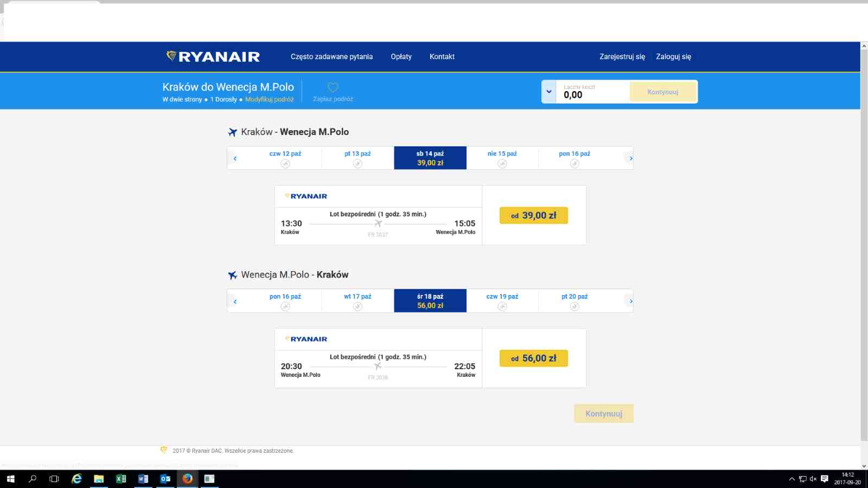
Task: Open Internet Explorer from taskbar
Action: click(77, 479)
